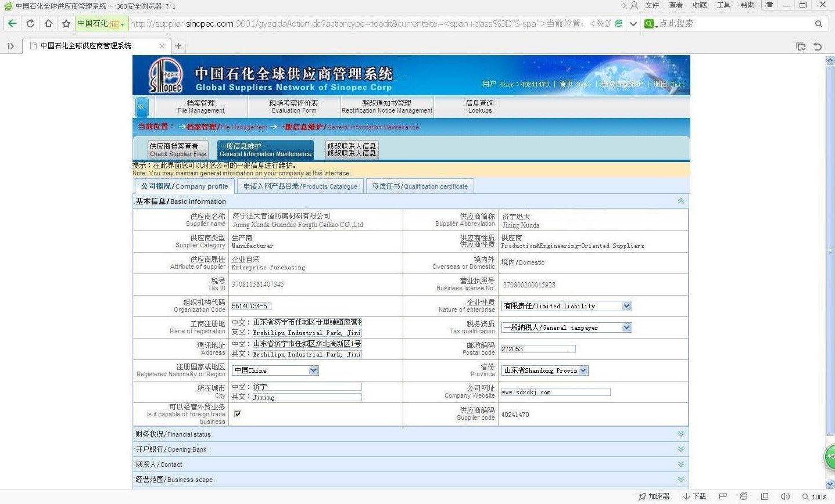Image resolution: width=835 pixels, height=504 pixels.
Task: Open the site certificate 证 badge dropdown
Action: [117, 24]
